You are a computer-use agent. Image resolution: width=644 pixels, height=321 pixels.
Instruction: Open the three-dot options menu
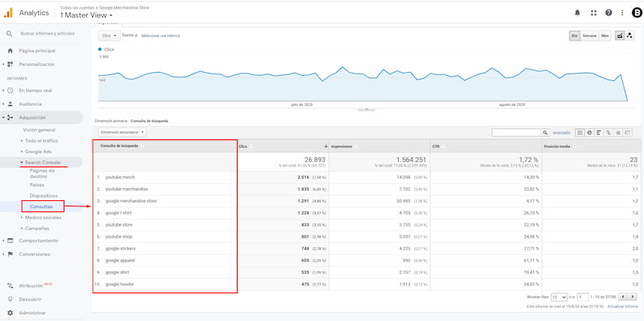[x=622, y=13]
